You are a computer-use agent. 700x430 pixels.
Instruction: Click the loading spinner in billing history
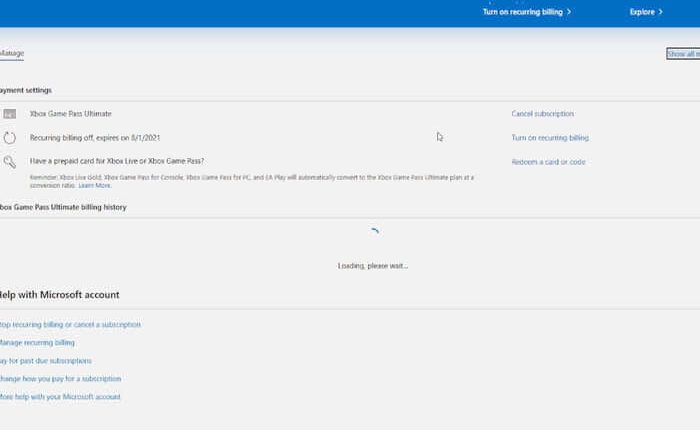(x=373, y=233)
